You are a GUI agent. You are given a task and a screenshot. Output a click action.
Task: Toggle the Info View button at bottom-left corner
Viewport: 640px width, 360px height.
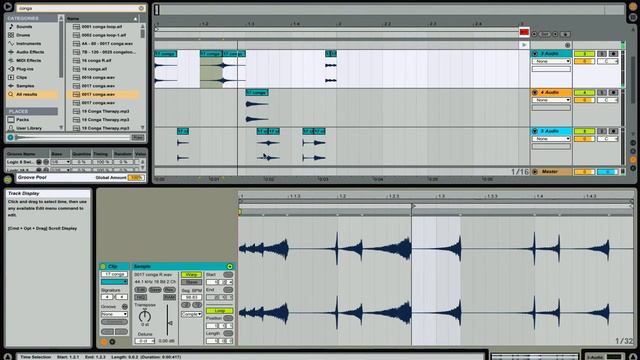pos(7,357)
